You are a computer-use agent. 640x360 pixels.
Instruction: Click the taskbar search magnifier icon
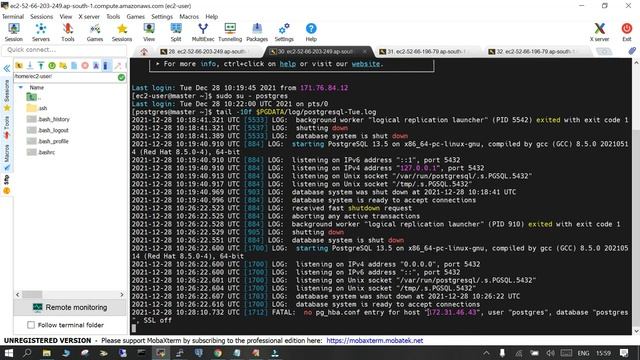pyautogui.click(x=27, y=353)
